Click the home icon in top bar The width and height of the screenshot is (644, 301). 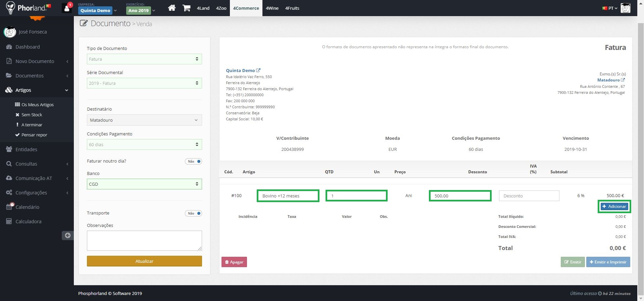[x=172, y=8]
